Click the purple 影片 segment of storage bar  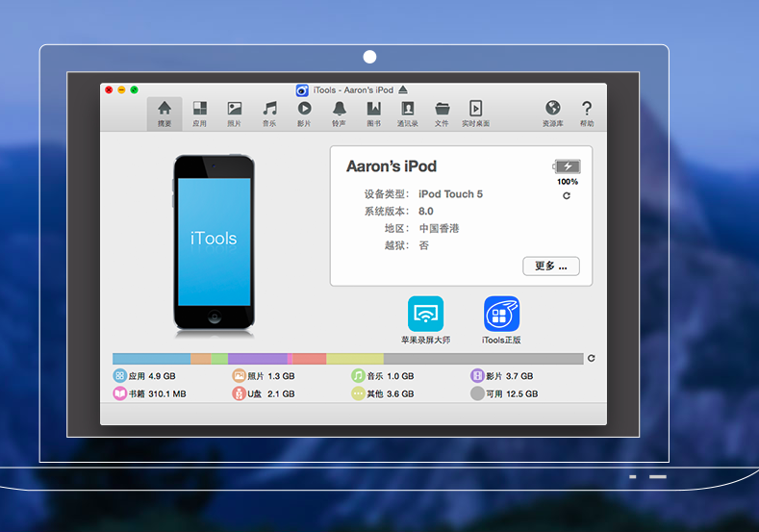pos(258,359)
